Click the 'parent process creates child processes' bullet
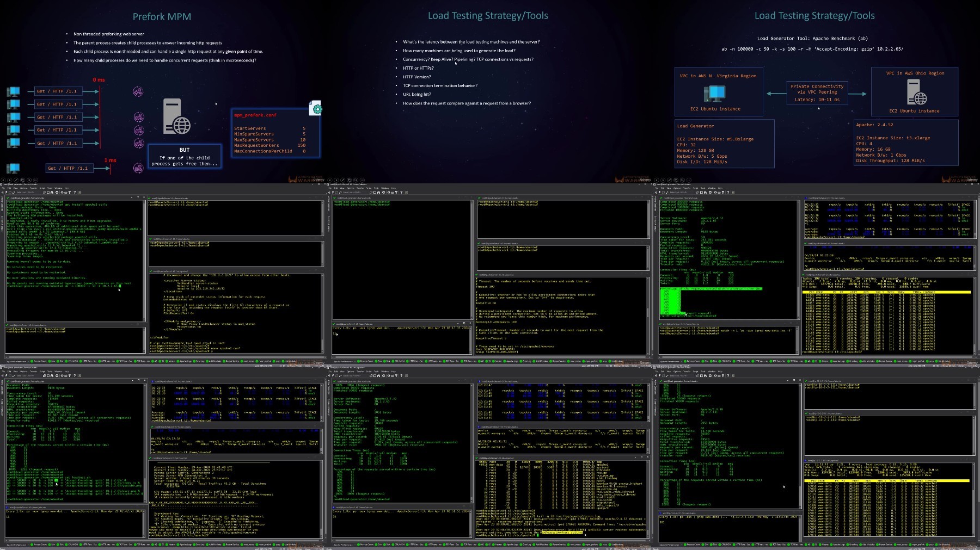Viewport: 980px width, 550px height. [x=148, y=42]
